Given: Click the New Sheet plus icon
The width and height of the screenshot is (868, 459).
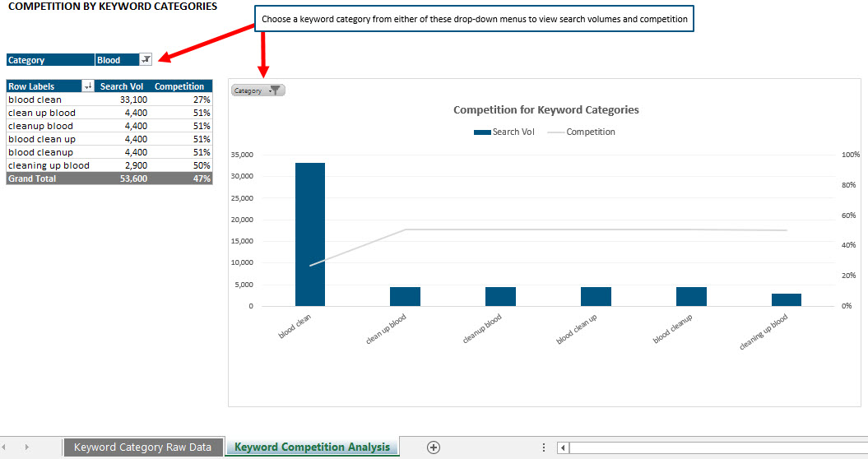Looking at the screenshot, I should pyautogui.click(x=434, y=447).
